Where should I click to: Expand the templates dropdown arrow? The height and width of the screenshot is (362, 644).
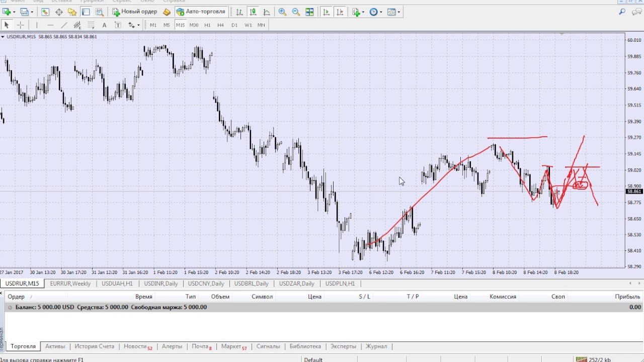399,12
